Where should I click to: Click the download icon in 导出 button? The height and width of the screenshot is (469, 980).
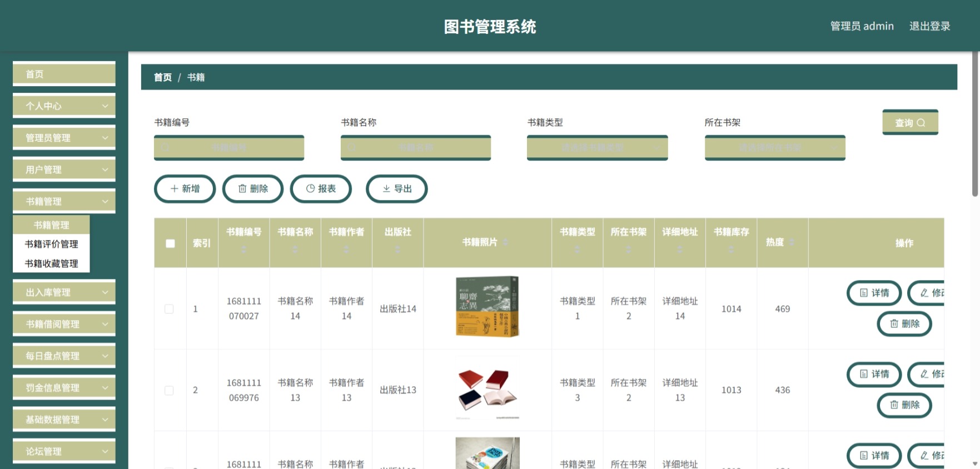tap(386, 189)
